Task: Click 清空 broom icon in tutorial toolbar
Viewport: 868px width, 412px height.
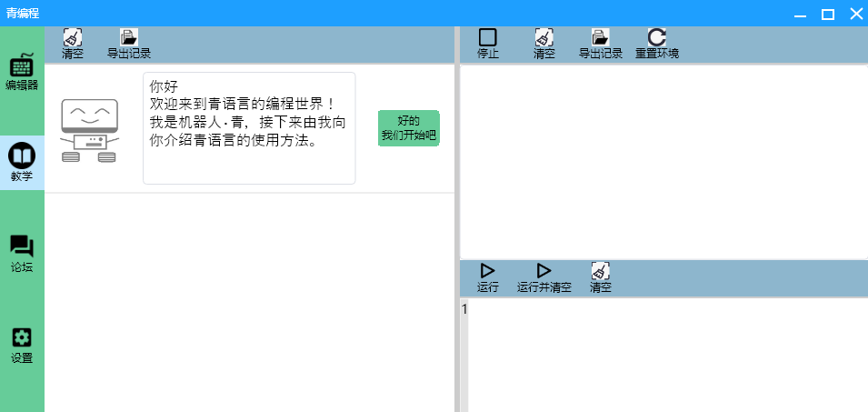Action: (73, 38)
